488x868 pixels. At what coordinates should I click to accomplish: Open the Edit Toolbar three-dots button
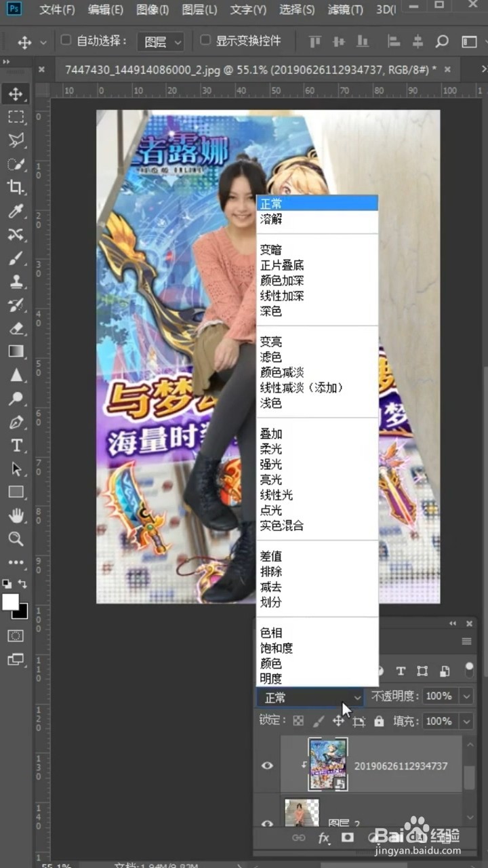16,562
